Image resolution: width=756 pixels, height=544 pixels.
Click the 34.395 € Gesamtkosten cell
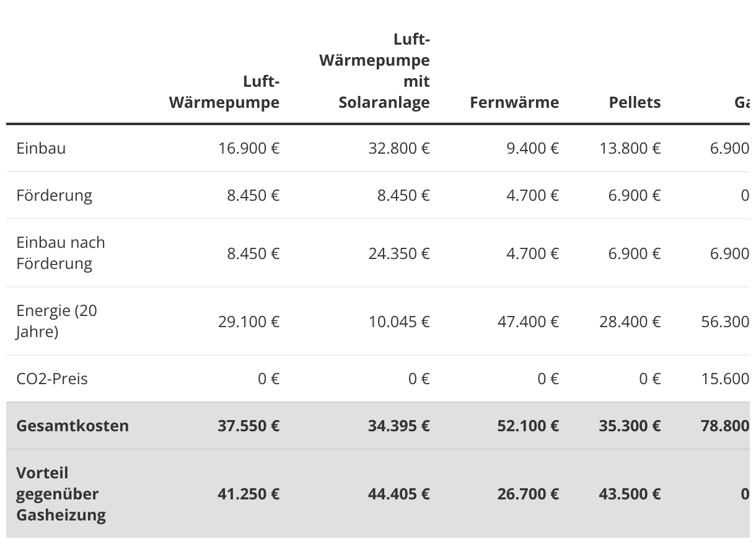[398, 426]
